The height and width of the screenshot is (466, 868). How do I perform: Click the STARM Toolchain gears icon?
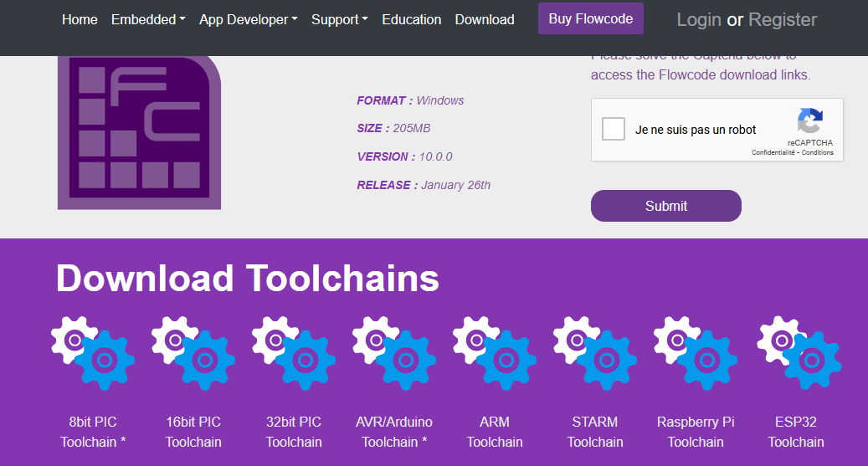pyautogui.click(x=594, y=353)
